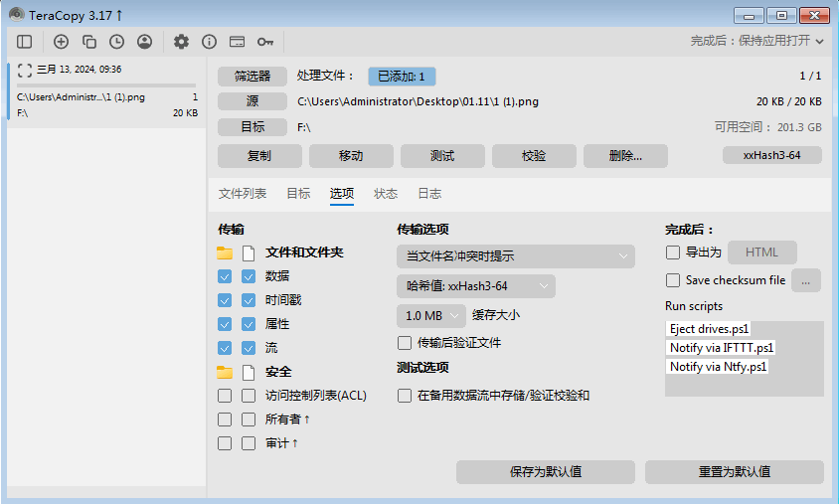The width and height of the screenshot is (839, 504).
Task: Select Eject drives.ps1 script
Action: coord(709,329)
